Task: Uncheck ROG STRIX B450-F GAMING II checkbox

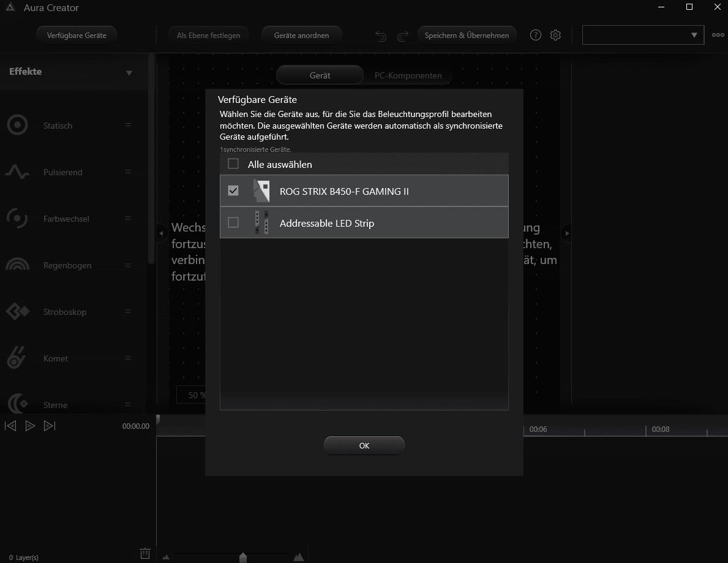Action: pyautogui.click(x=233, y=191)
